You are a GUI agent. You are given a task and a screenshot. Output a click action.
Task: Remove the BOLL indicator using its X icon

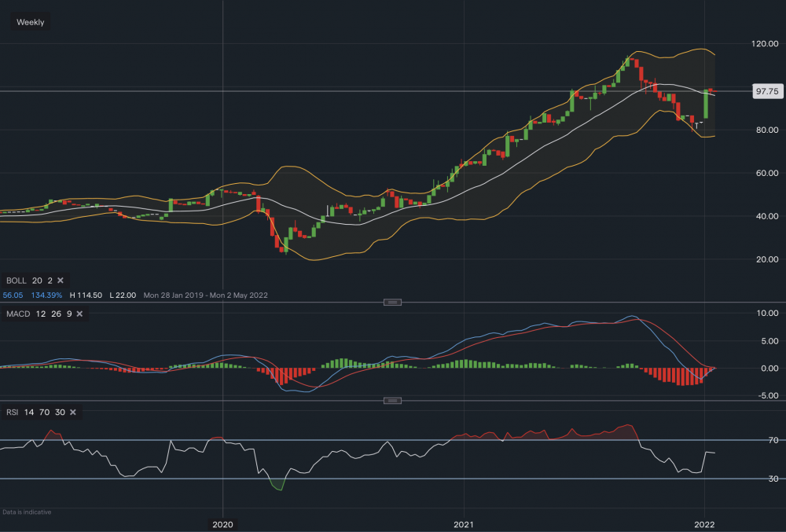59,281
